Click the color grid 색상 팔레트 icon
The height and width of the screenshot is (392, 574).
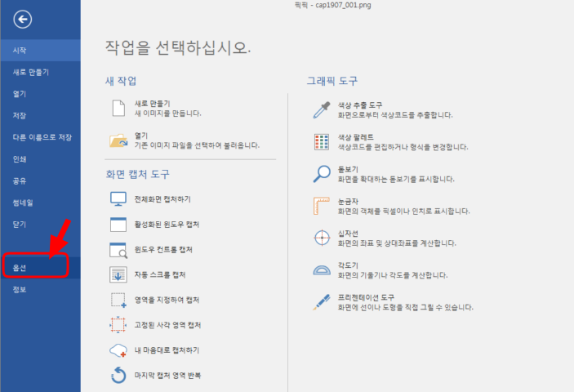pos(322,142)
